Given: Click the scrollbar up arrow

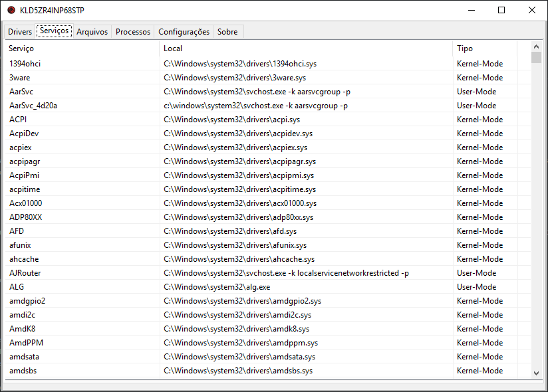Looking at the screenshot, I should pos(536,46).
